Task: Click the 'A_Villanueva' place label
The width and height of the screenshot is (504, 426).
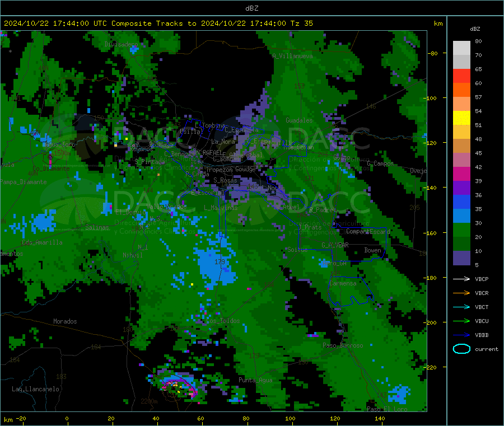Action: (292, 56)
